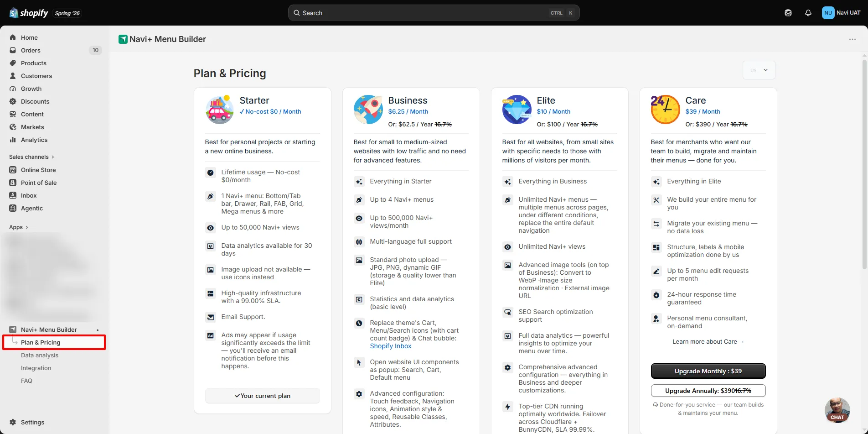Click Your current plan button
Screen dimensions: 868x434
(263, 396)
